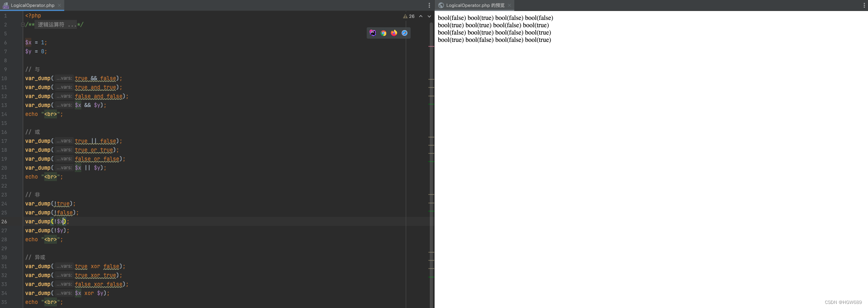Click 'true and true' on line 11
868x308 pixels.
[x=96, y=87]
